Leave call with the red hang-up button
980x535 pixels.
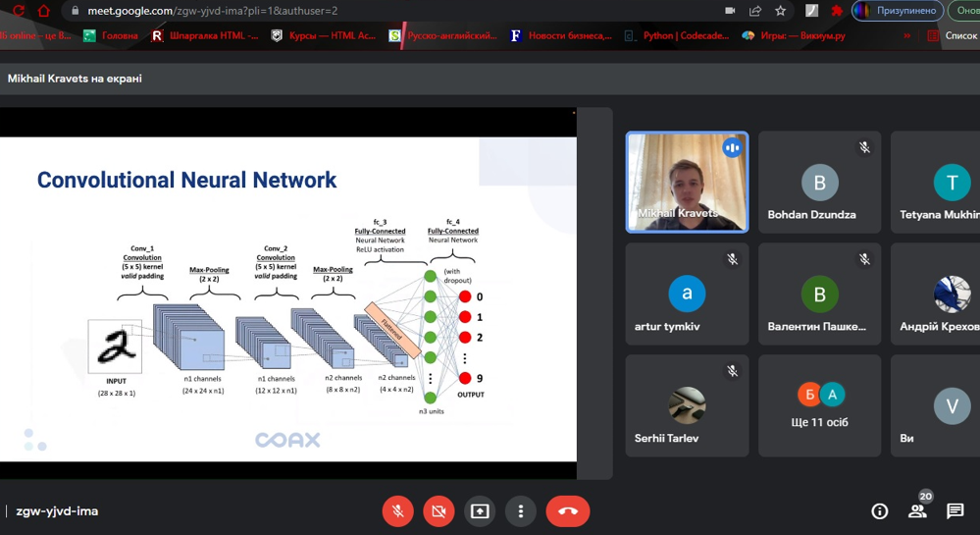567,511
